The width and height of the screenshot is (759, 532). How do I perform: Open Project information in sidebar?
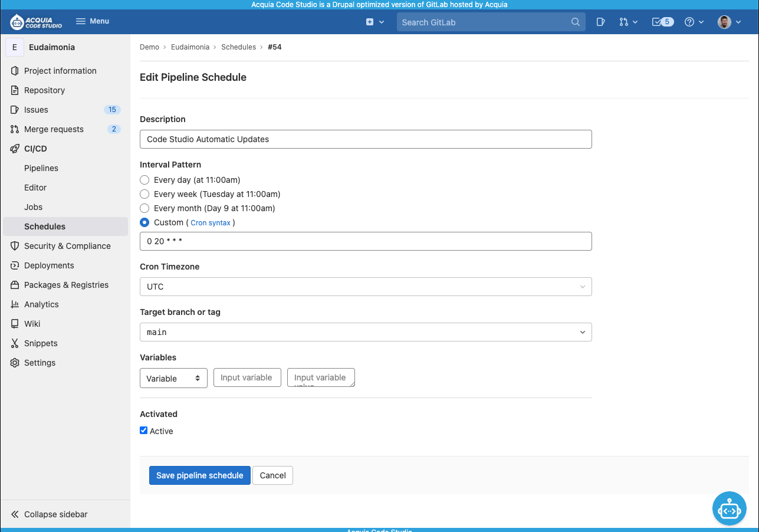(x=65, y=71)
